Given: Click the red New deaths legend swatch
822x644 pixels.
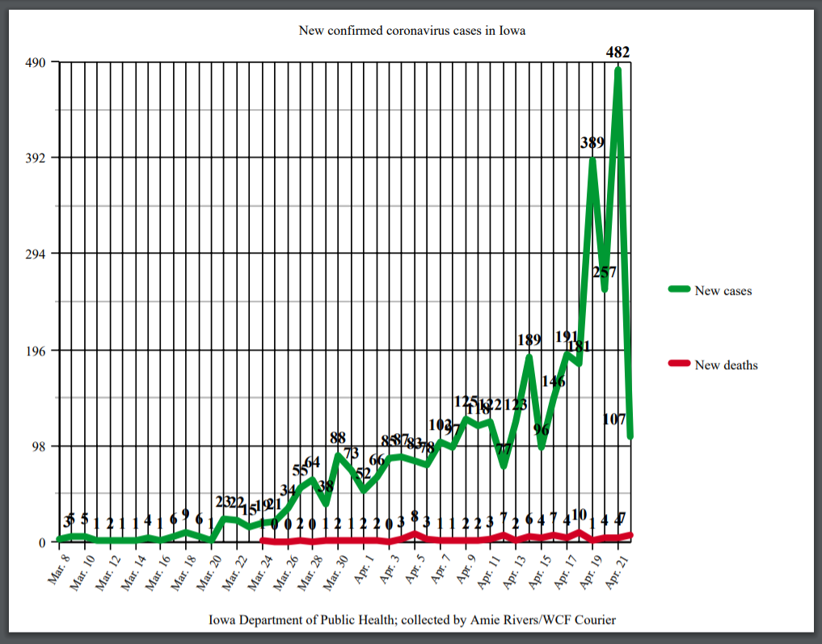Looking at the screenshot, I should pyautogui.click(x=678, y=364).
